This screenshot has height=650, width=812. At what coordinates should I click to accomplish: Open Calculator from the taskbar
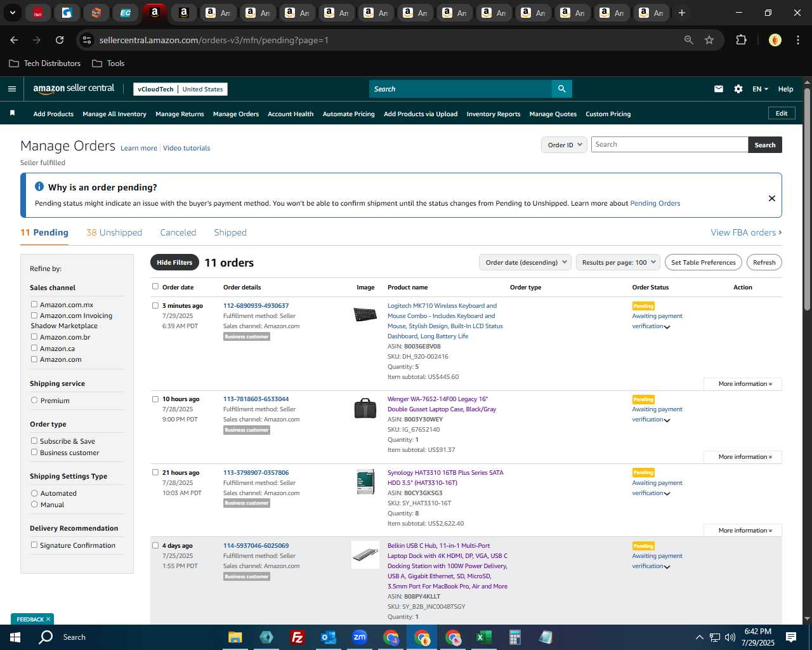pyautogui.click(x=514, y=637)
